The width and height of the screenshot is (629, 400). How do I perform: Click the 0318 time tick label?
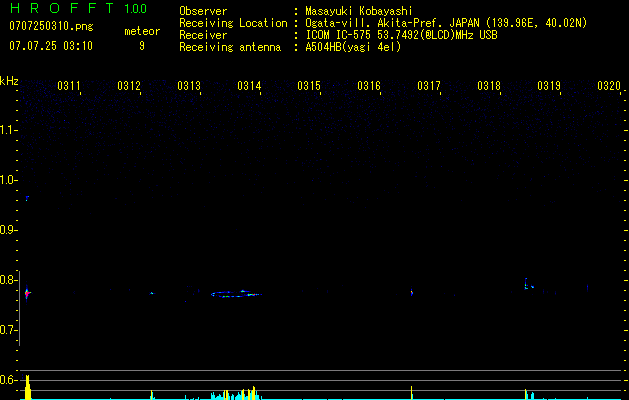tap(489, 85)
